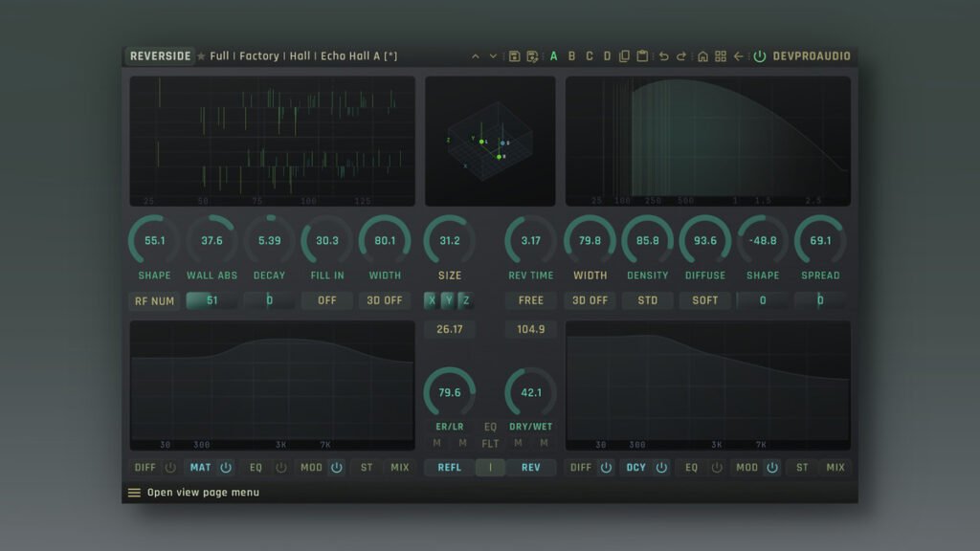Undo the last change

(663, 56)
